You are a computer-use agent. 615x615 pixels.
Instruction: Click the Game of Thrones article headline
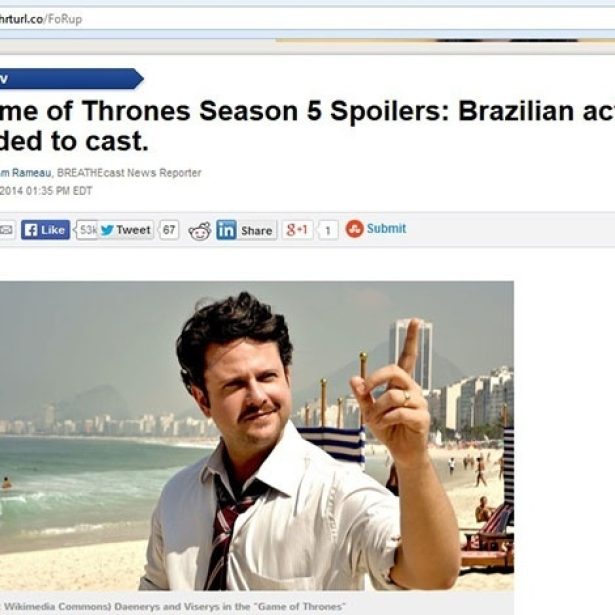click(x=308, y=126)
